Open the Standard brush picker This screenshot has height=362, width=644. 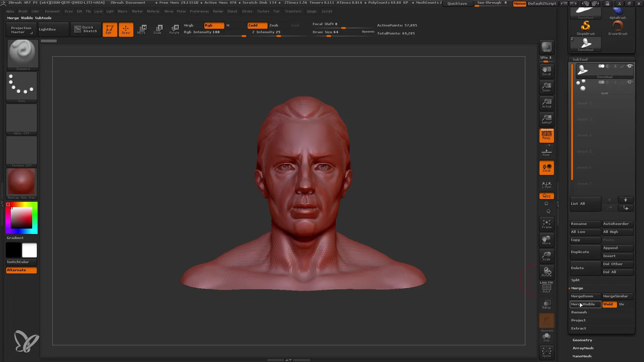[x=22, y=55]
